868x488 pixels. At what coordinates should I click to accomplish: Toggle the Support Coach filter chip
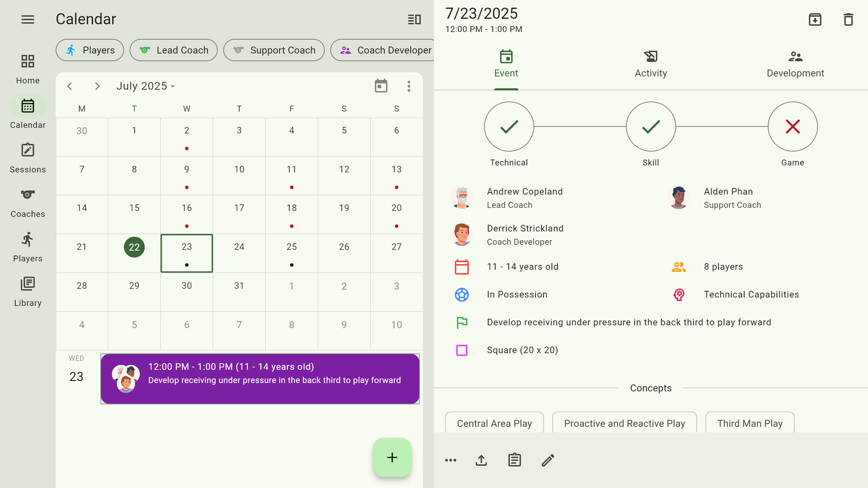click(x=274, y=50)
